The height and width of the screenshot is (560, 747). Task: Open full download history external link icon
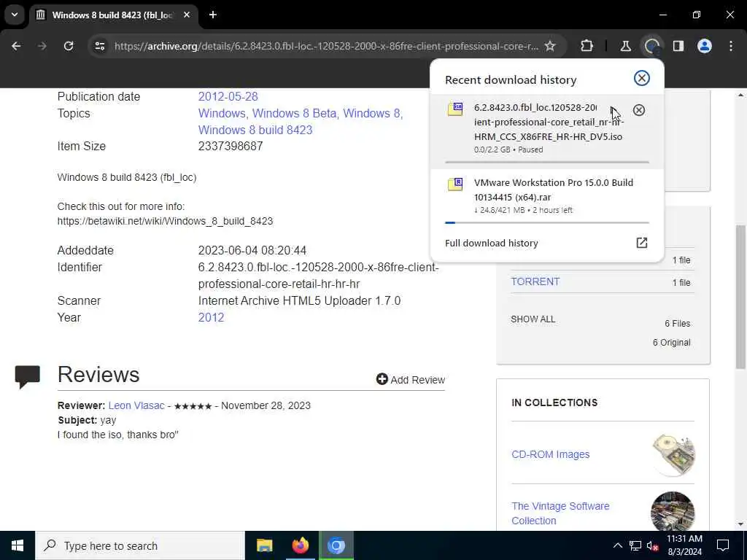642,243
